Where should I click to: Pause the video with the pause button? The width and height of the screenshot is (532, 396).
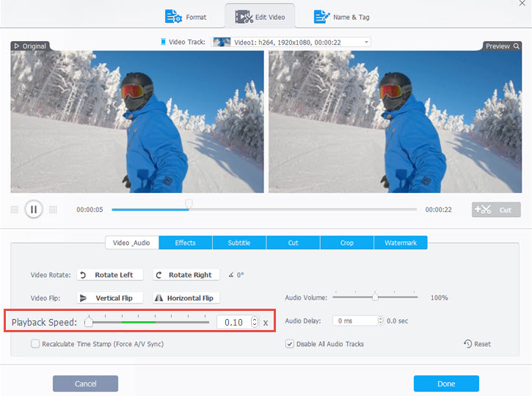33,210
